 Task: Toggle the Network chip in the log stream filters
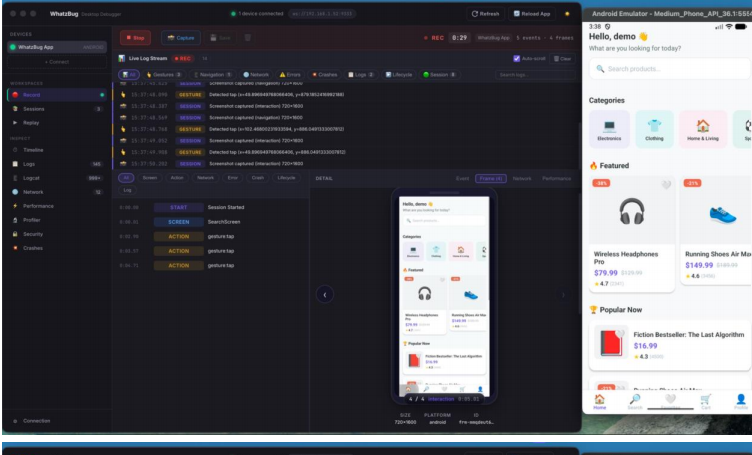(256, 75)
